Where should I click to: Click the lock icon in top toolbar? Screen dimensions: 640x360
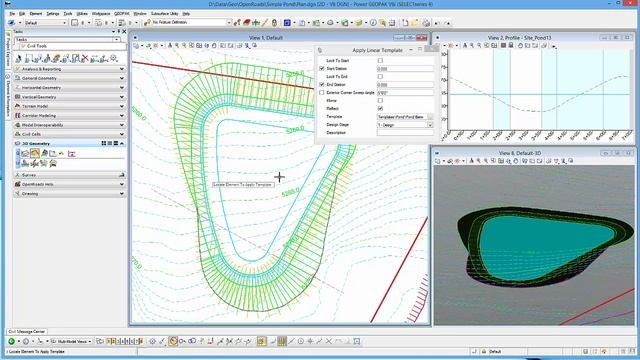(274, 23)
